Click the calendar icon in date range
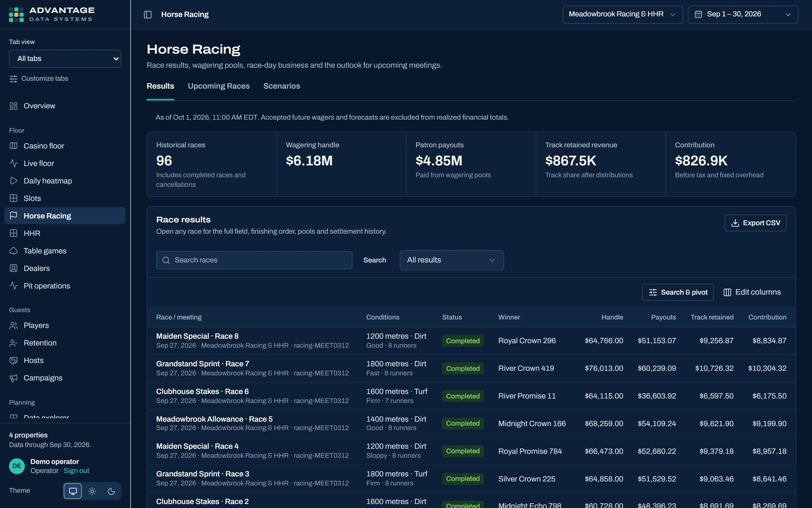 [x=698, y=14]
